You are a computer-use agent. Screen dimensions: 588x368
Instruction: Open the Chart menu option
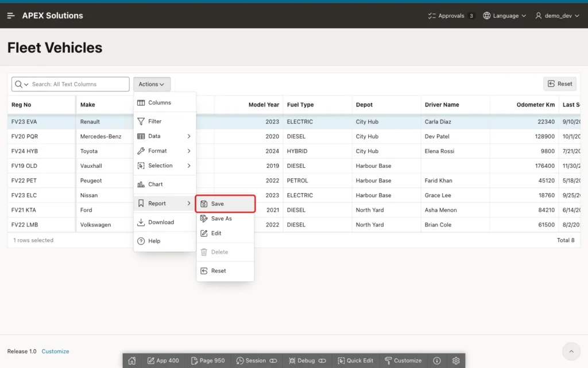tap(165, 185)
